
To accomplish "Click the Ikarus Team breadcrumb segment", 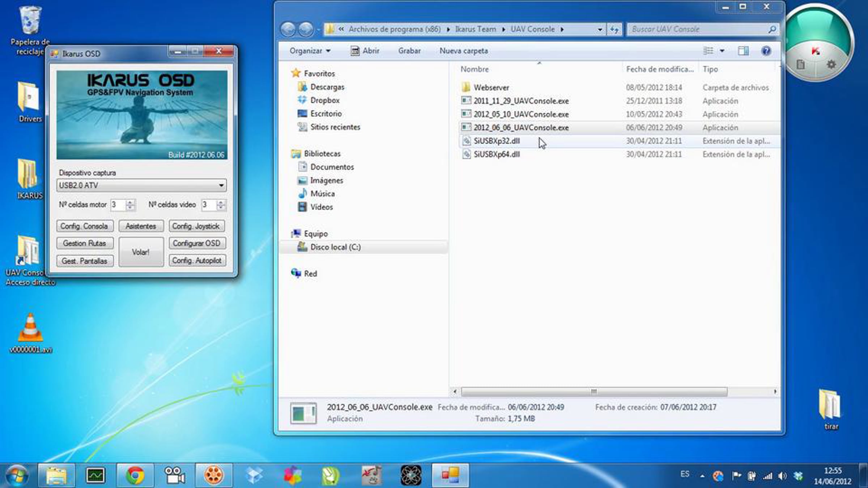I will click(x=475, y=29).
